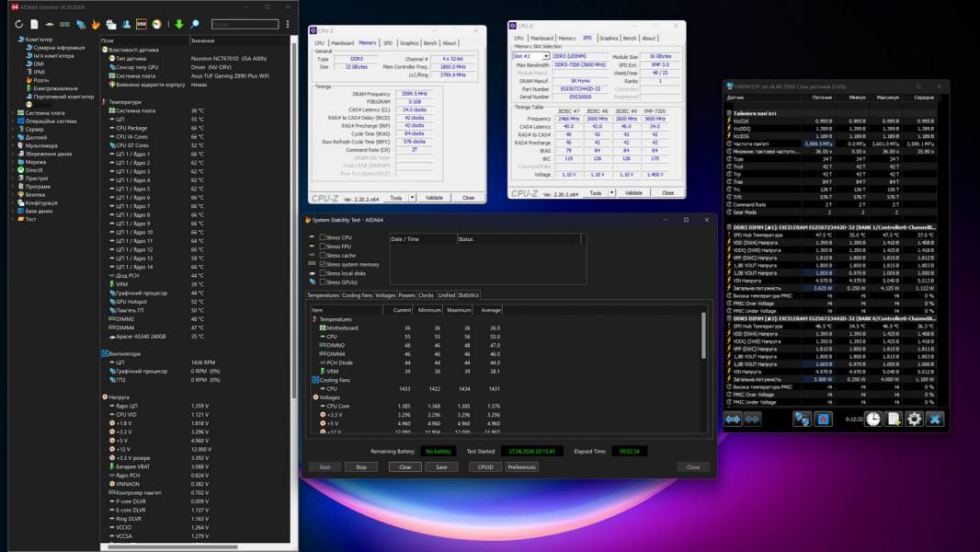Click AIDA64 sensor list vertical scrollbar
Screen dimensions: 980x552
click(x=294, y=219)
